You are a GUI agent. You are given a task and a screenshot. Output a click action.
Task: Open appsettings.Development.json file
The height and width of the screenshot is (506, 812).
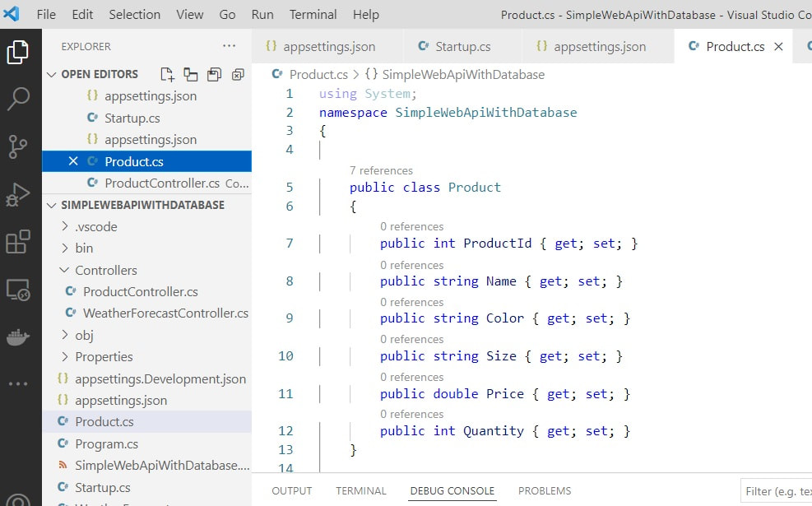(x=160, y=378)
